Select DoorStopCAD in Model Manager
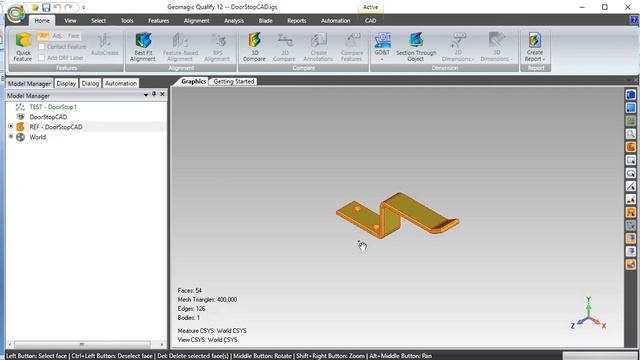Image resolution: width=640 pixels, height=360 pixels. (x=48, y=117)
